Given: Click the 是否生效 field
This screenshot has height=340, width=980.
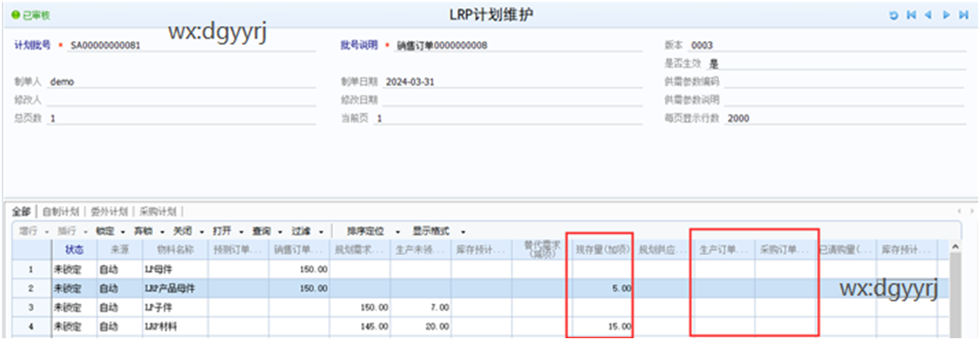Looking at the screenshot, I should 837,64.
